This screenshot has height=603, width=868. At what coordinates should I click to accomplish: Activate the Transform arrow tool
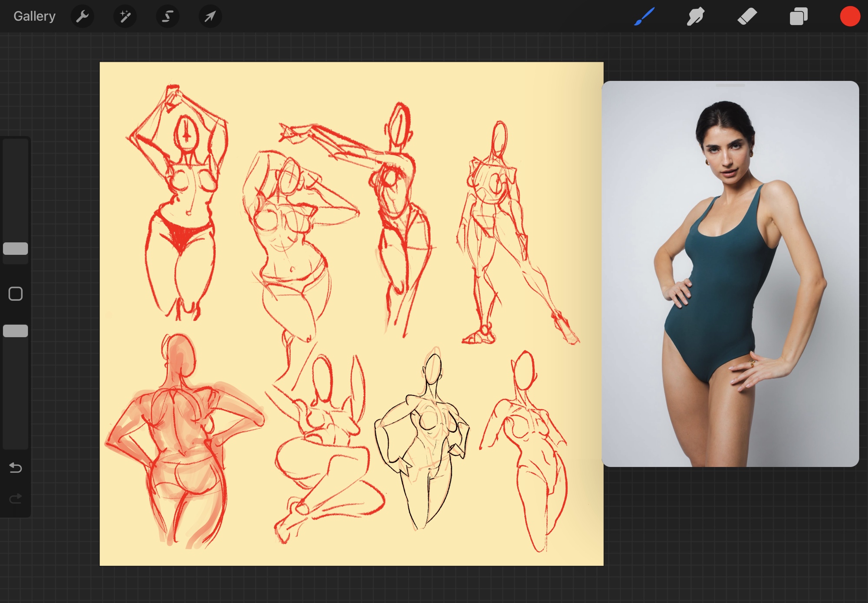pos(210,16)
